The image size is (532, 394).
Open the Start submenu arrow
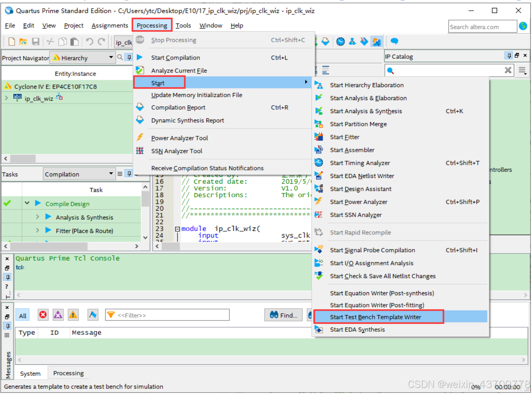306,82
